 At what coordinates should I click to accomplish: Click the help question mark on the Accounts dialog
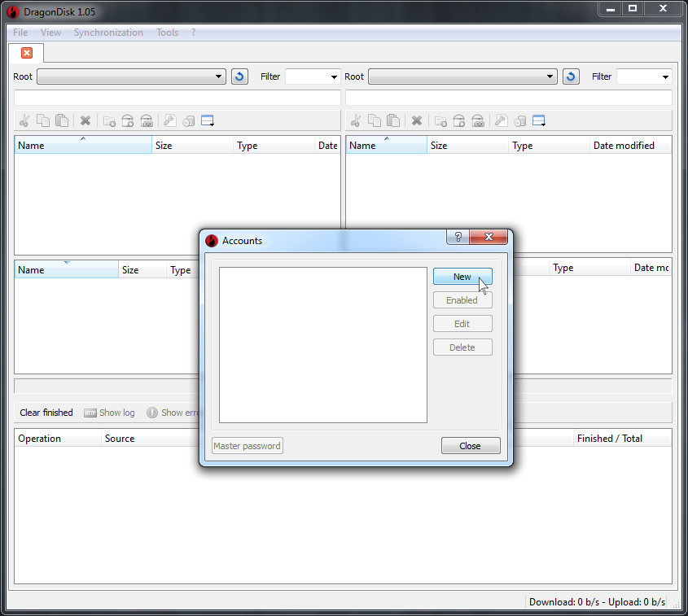click(458, 237)
